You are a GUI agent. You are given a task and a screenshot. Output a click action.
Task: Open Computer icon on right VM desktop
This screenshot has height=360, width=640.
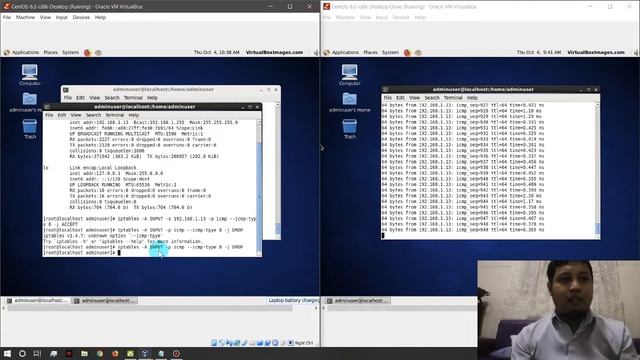coord(349,75)
